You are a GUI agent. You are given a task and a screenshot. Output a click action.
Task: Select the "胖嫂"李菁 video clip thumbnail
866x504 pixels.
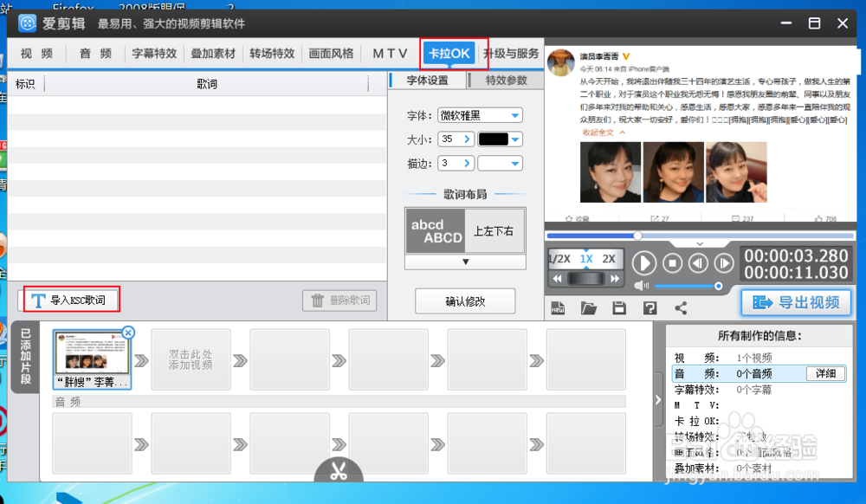(x=92, y=359)
